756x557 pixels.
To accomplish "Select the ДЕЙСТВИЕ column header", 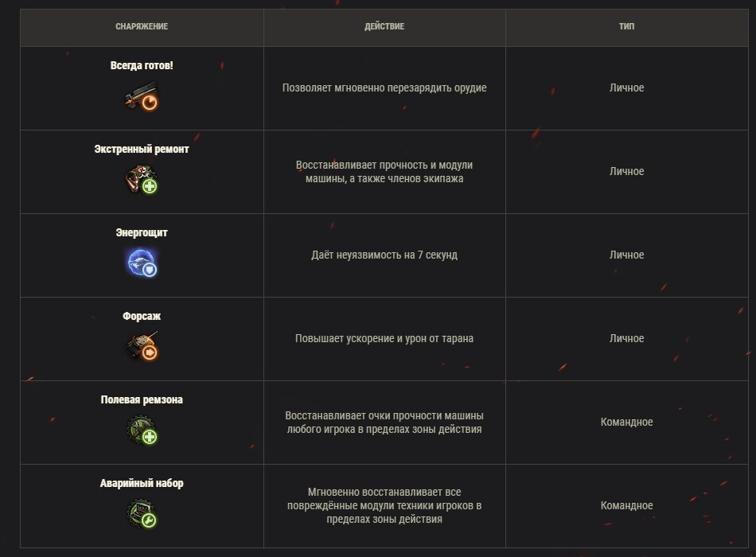I will pos(384,26).
